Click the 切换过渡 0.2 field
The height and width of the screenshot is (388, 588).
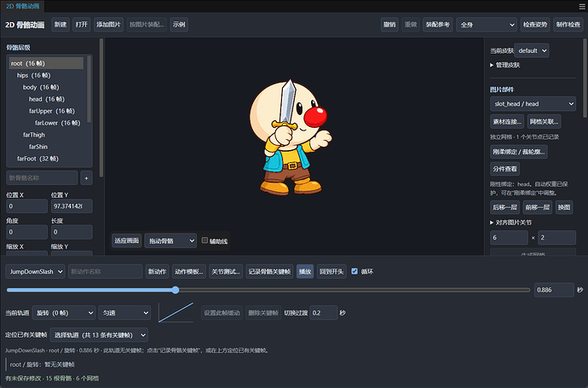click(324, 313)
